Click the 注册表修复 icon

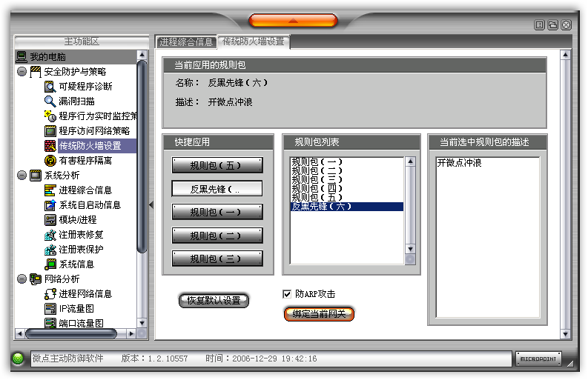(50, 235)
